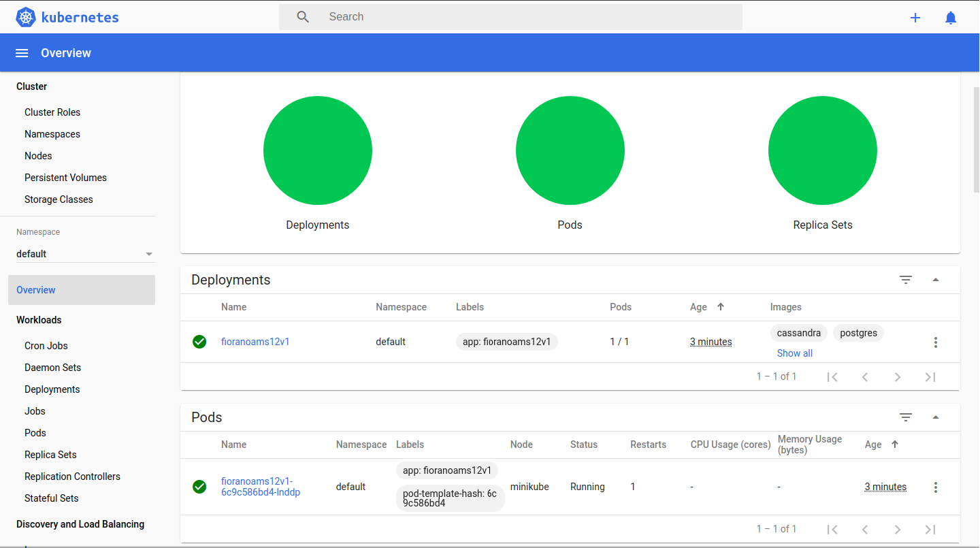Open Cluster Roles in the sidebar
980x548 pixels.
52,112
